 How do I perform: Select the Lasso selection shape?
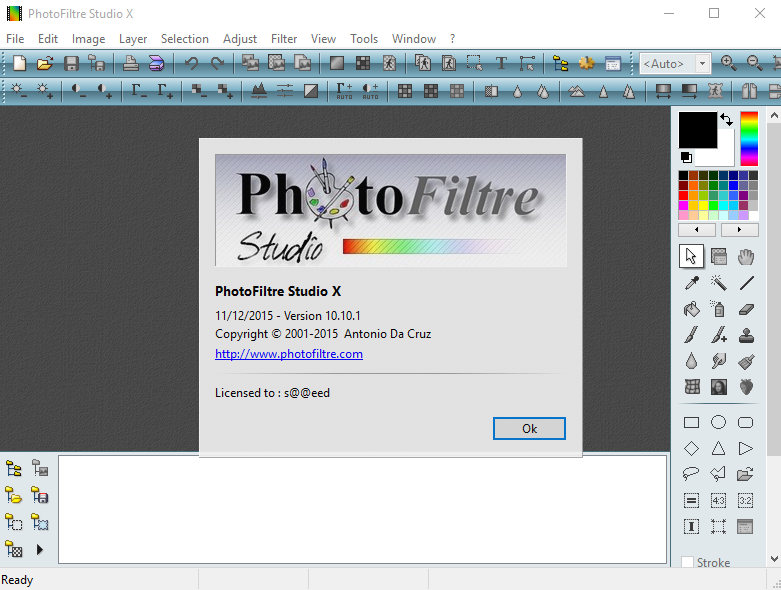click(x=691, y=474)
